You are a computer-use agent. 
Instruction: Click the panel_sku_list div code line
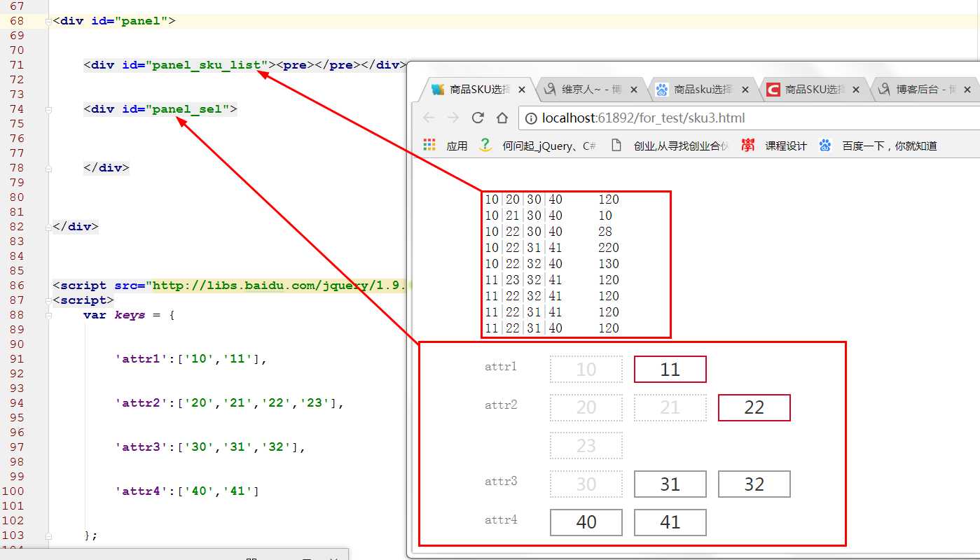point(244,65)
